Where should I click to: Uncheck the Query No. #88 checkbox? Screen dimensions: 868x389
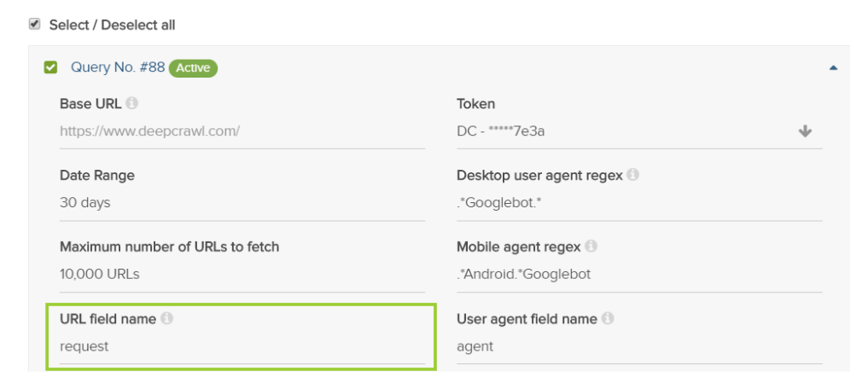pyautogui.click(x=50, y=67)
